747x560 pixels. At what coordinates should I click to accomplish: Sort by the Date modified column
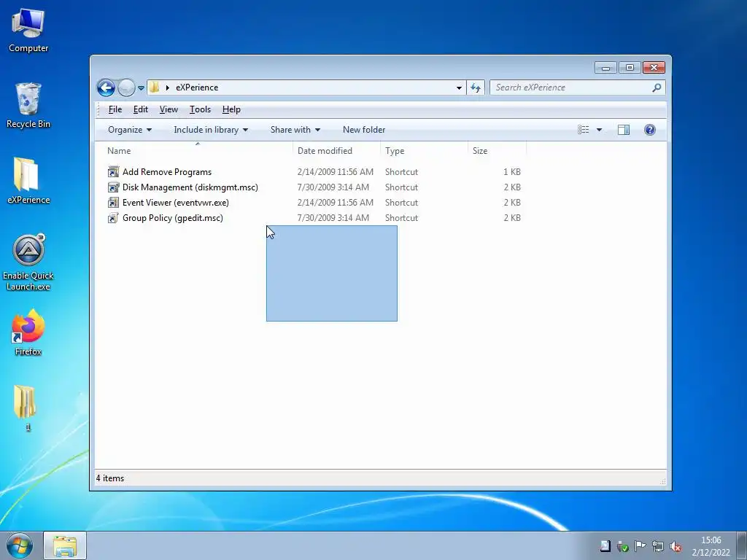336,151
